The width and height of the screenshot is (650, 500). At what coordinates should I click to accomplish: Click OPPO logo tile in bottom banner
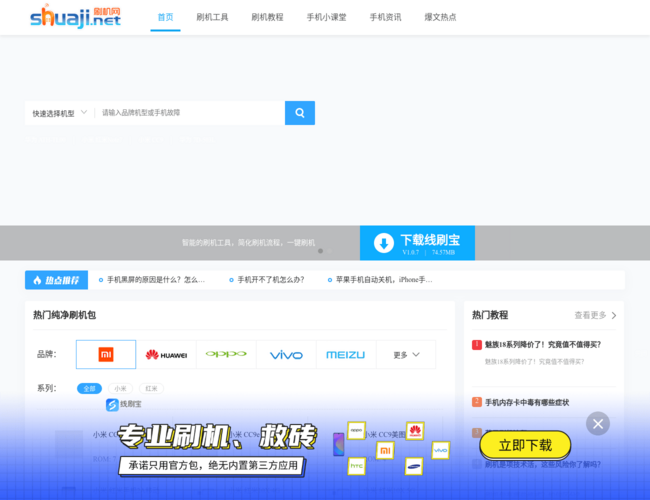tap(357, 430)
